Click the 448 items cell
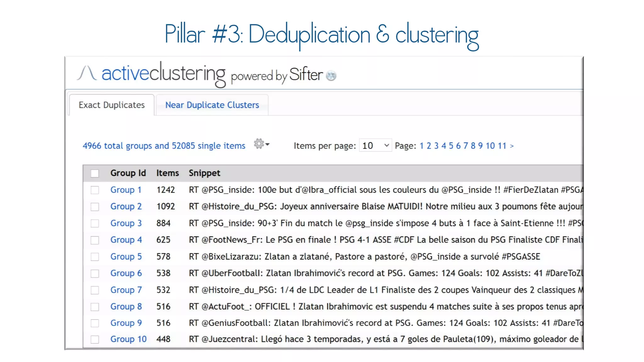Image resolution: width=644 pixels, height=362 pixels. (x=164, y=339)
